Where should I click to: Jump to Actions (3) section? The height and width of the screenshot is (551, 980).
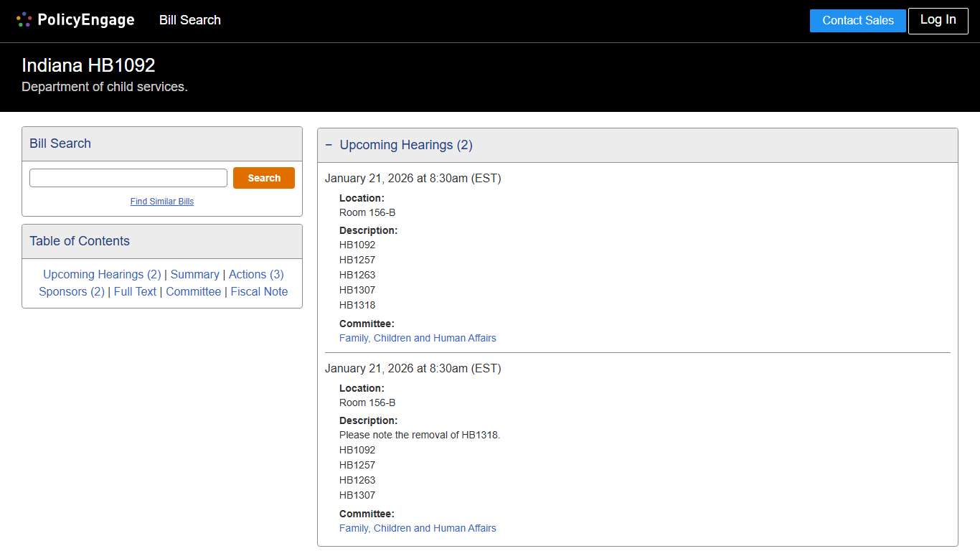point(256,274)
